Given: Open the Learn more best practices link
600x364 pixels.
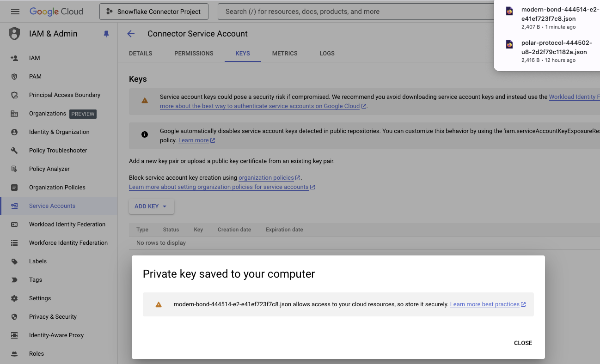Looking at the screenshot, I should coord(484,304).
